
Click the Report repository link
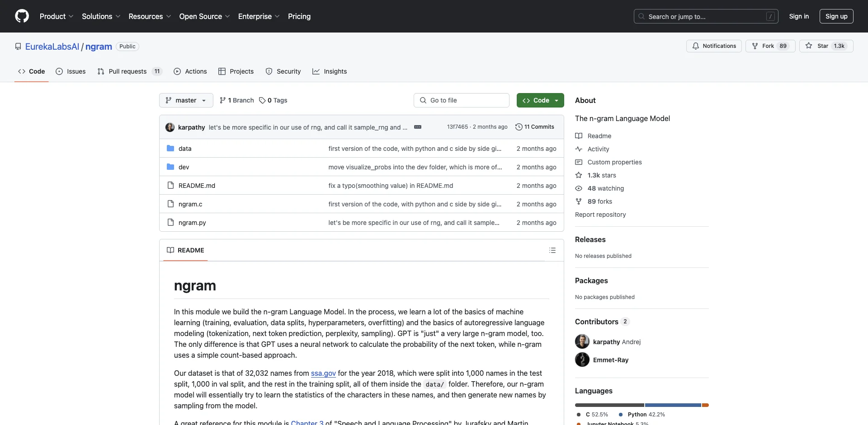(600, 215)
